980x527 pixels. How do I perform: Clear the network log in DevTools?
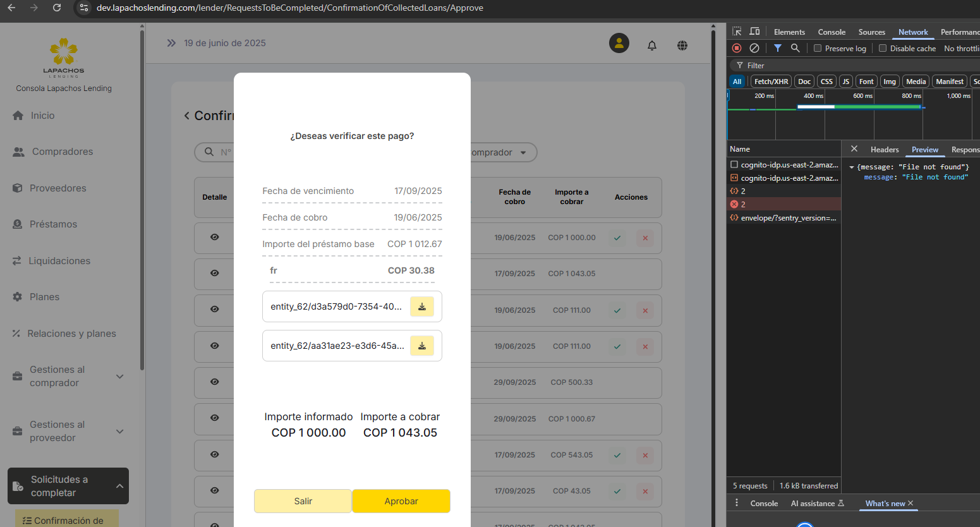(754, 48)
